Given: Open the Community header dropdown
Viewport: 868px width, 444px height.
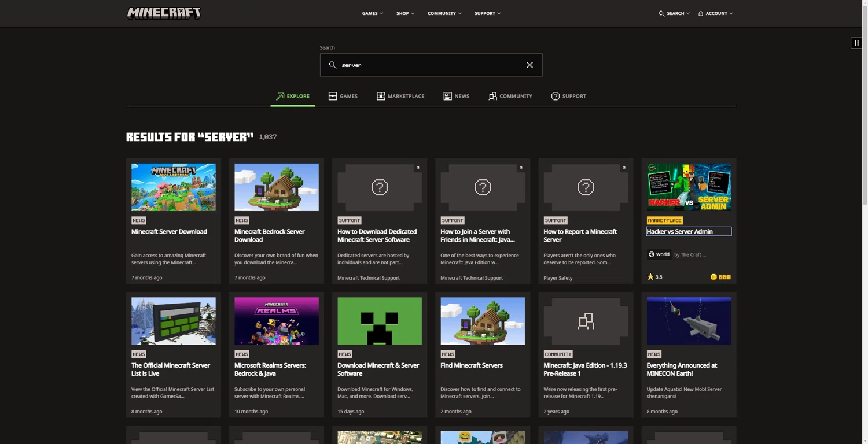Looking at the screenshot, I should [x=444, y=13].
